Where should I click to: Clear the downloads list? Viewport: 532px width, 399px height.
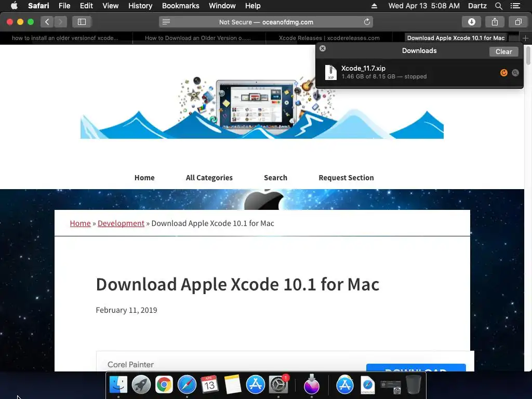tap(504, 51)
